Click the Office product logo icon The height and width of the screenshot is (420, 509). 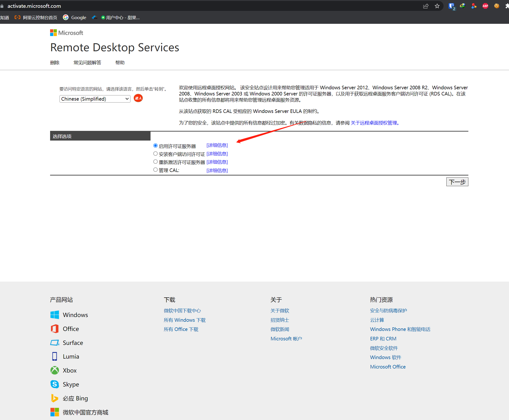(x=55, y=329)
